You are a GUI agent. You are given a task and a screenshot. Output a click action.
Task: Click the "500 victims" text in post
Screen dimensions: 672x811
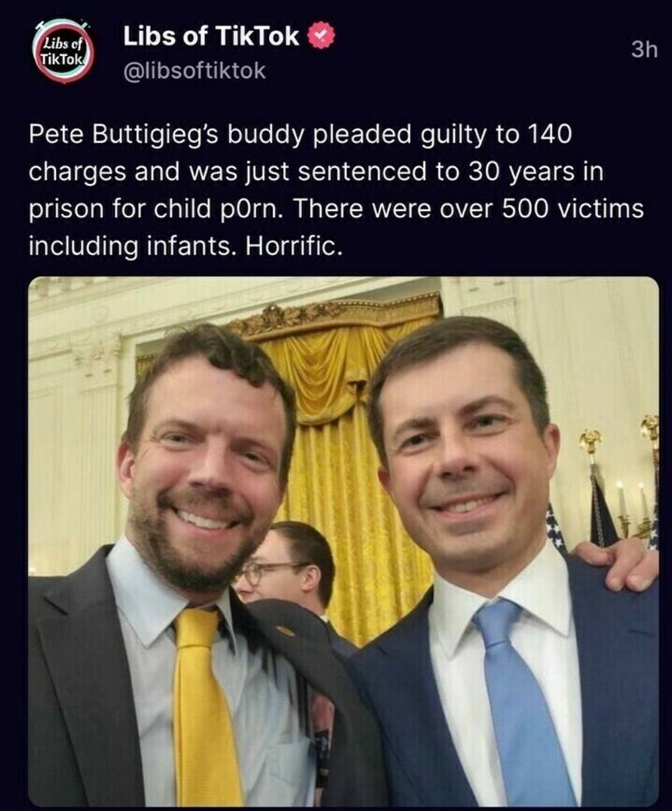[x=573, y=209]
